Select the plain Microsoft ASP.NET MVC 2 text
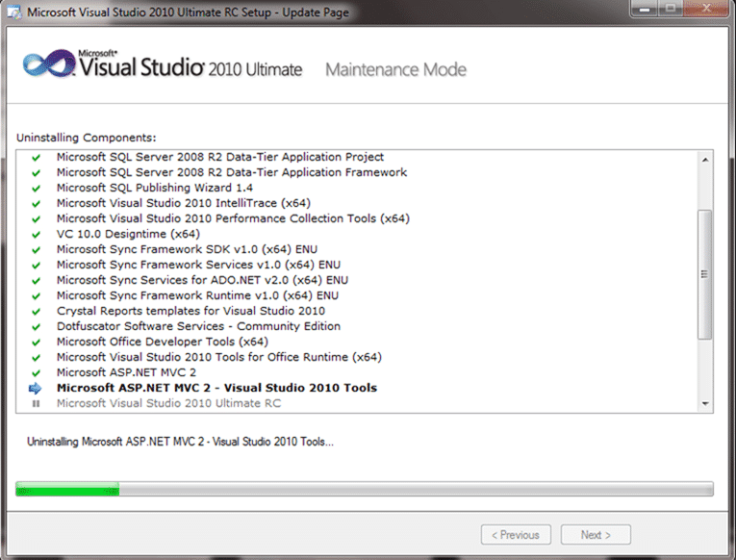Viewport: 736px width, 560px height. [x=126, y=372]
